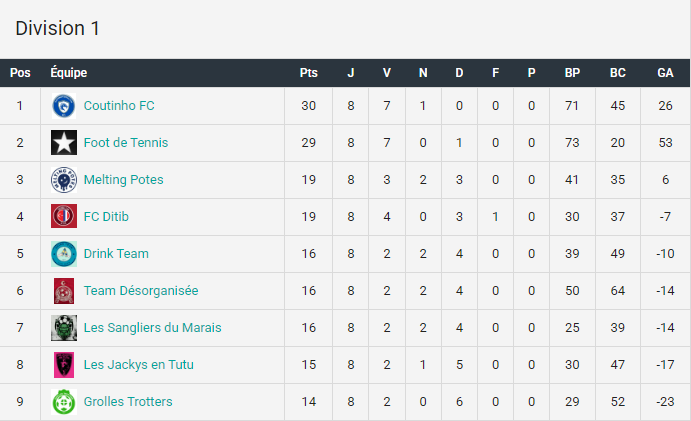Click the GA column header
691x421 pixels.
click(x=665, y=73)
